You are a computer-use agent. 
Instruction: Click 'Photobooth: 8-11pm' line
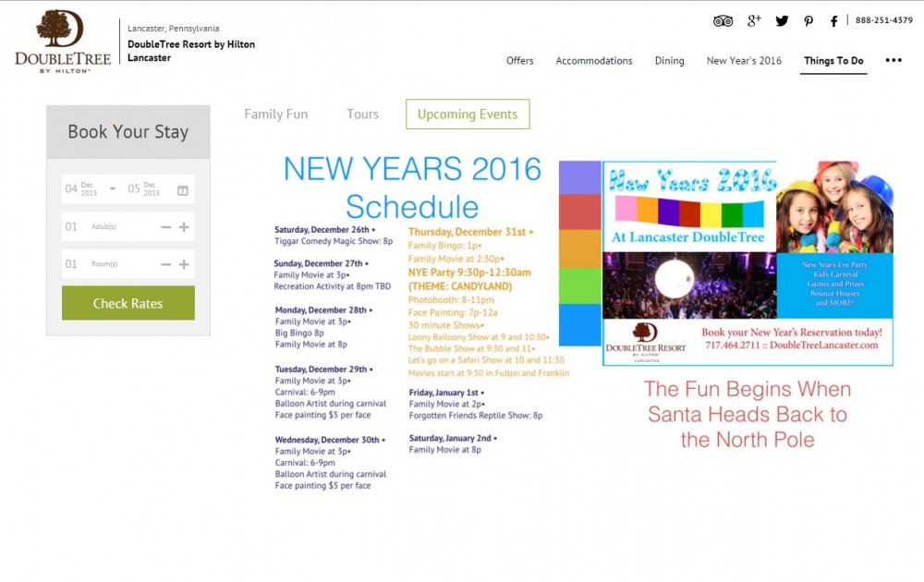(452, 300)
